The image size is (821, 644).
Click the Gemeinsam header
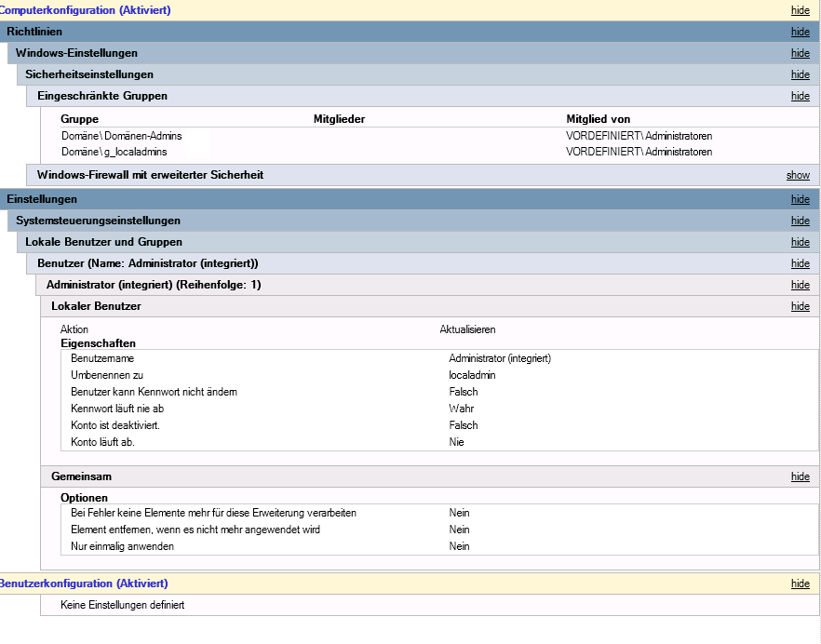(x=430, y=476)
